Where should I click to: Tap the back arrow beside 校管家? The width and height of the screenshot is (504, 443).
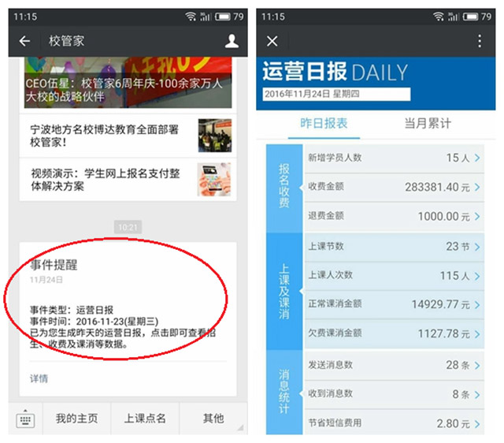(24, 42)
